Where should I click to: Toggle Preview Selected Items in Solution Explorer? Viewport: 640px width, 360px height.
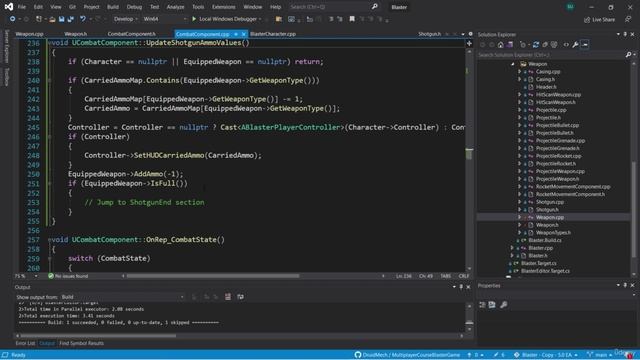[585, 44]
